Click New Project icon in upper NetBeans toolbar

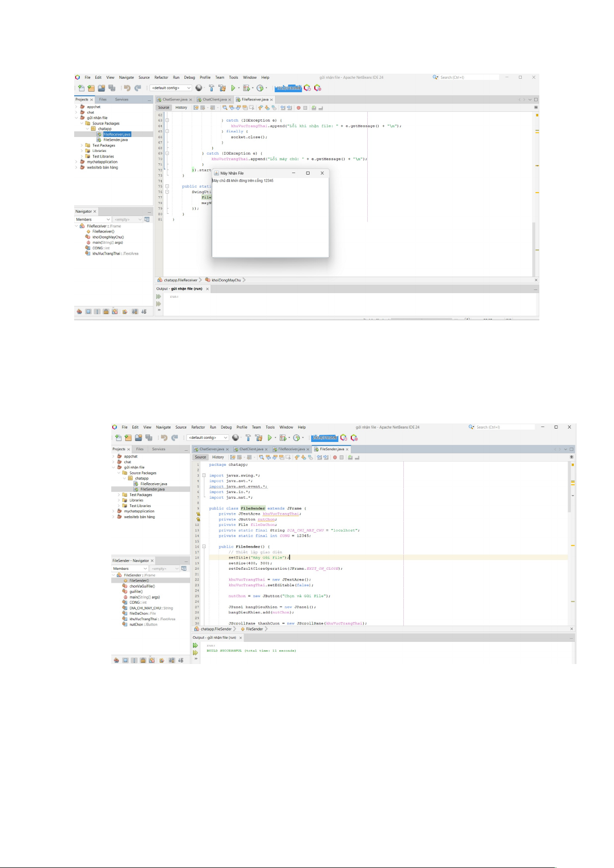point(91,88)
